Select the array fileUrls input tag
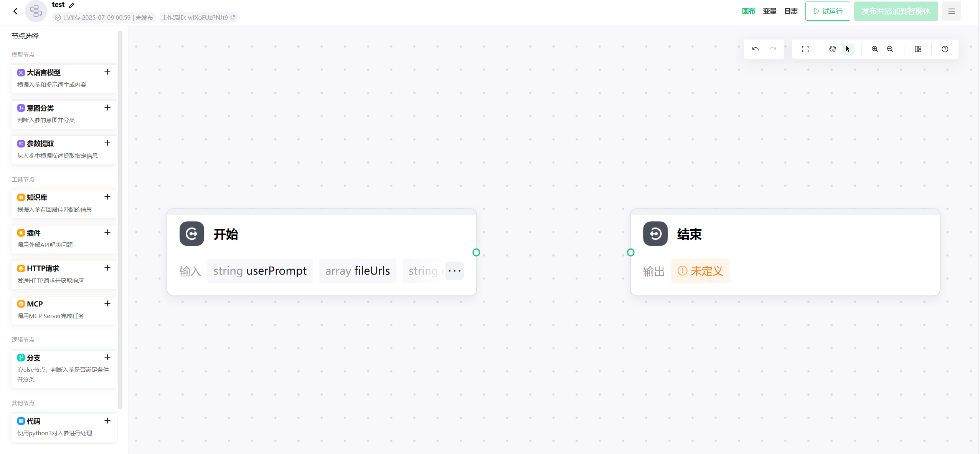980x454 pixels. (358, 271)
